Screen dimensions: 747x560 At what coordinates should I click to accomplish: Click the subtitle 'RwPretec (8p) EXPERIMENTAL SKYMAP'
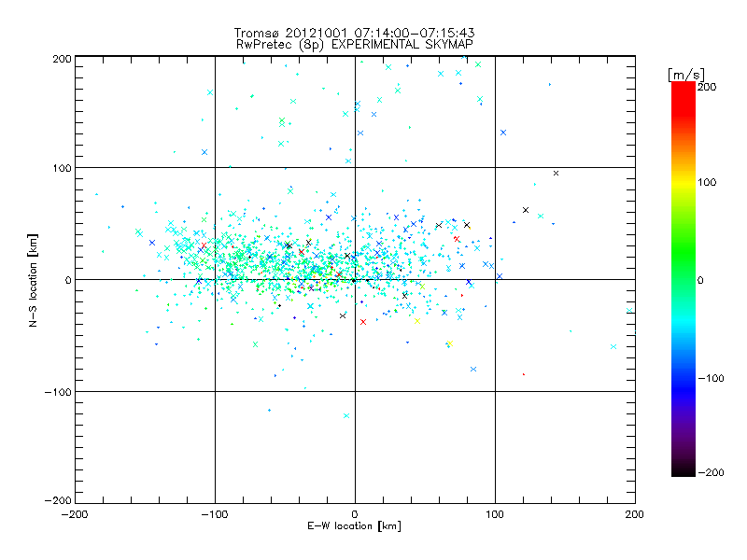coord(355,45)
